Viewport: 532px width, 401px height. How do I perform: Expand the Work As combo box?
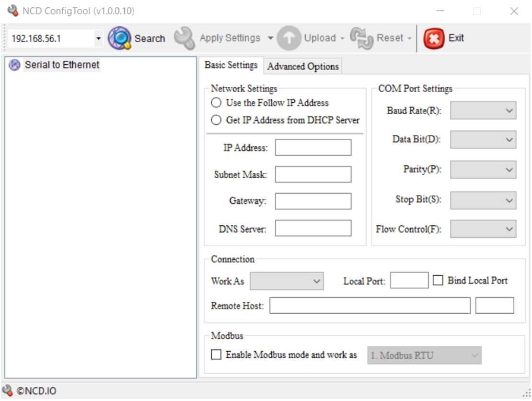287,281
